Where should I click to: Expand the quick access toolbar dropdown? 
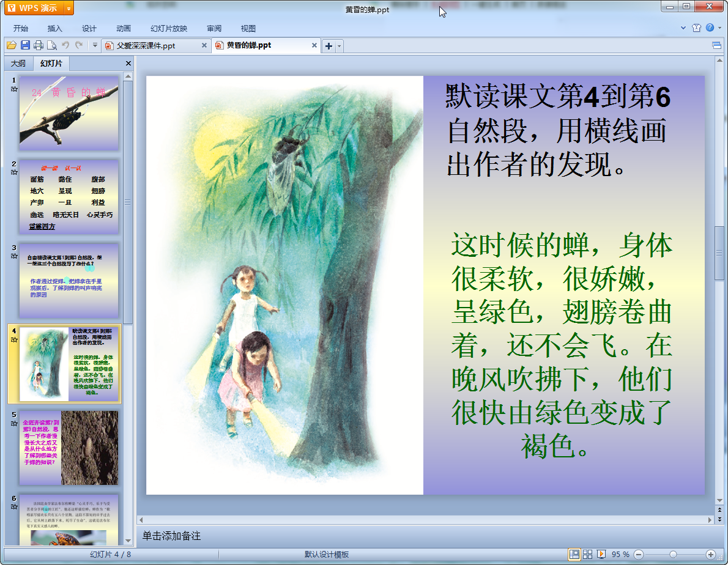[x=95, y=45]
